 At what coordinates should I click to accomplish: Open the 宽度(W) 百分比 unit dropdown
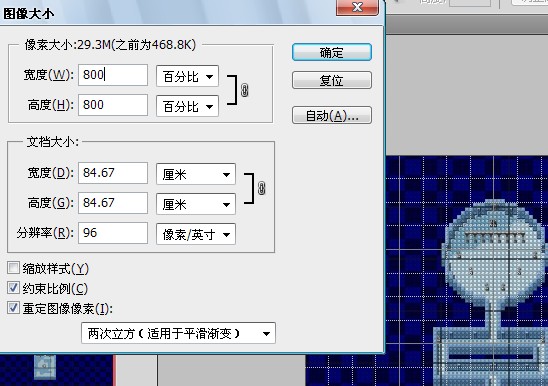pos(187,76)
